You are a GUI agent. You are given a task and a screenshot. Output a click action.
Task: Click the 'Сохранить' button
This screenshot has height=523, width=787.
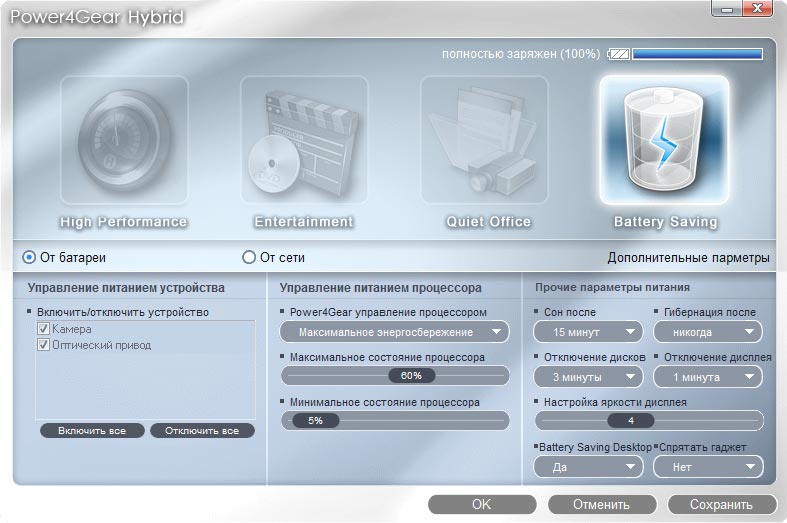click(x=722, y=504)
